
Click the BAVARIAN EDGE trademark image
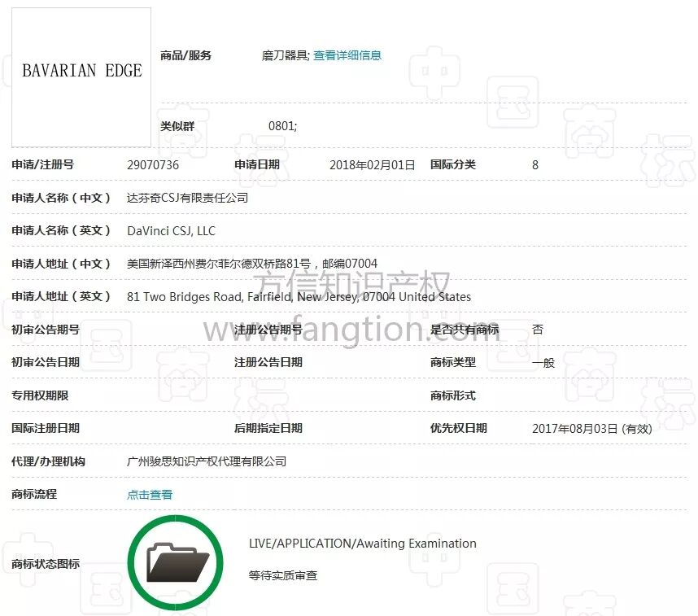click(x=81, y=77)
